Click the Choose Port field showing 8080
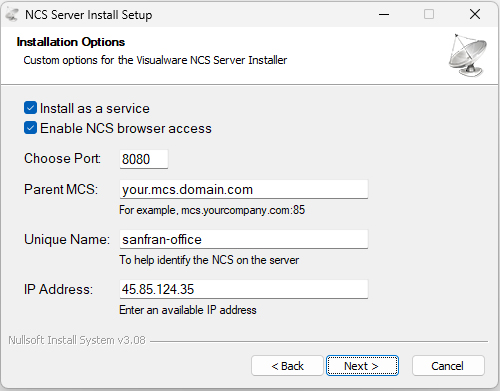The height and width of the screenshot is (391, 500). pyautogui.click(x=144, y=159)
